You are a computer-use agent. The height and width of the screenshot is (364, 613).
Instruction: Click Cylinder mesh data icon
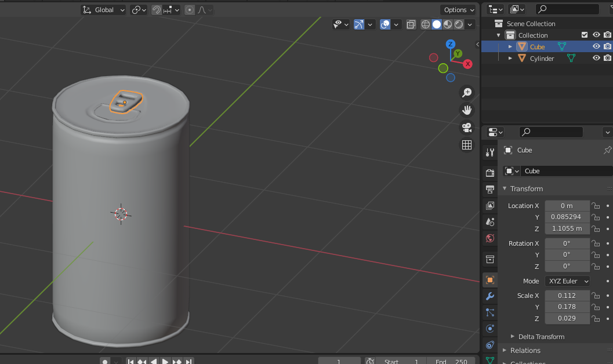tap(571, 58)
